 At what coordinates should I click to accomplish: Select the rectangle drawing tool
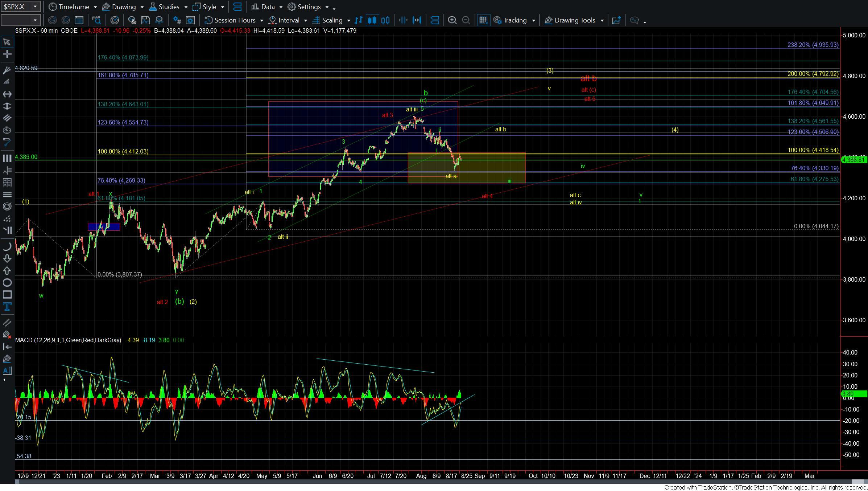coord(7,295)
